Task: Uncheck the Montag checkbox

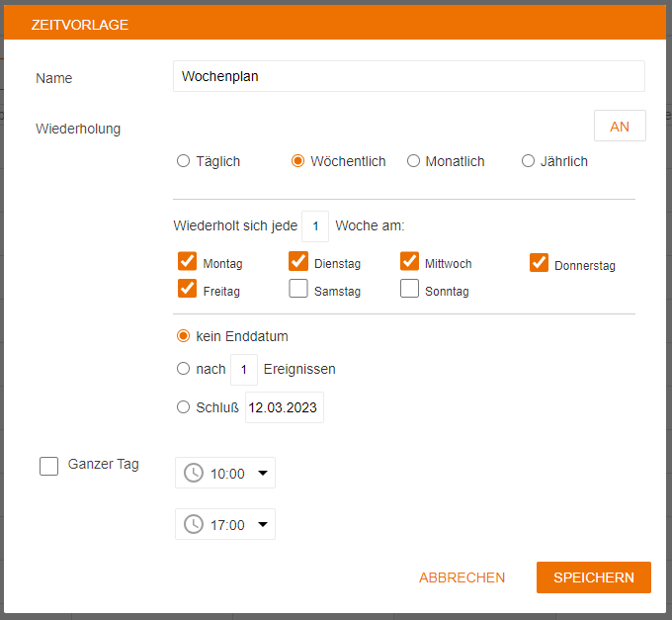Action: 187,261
